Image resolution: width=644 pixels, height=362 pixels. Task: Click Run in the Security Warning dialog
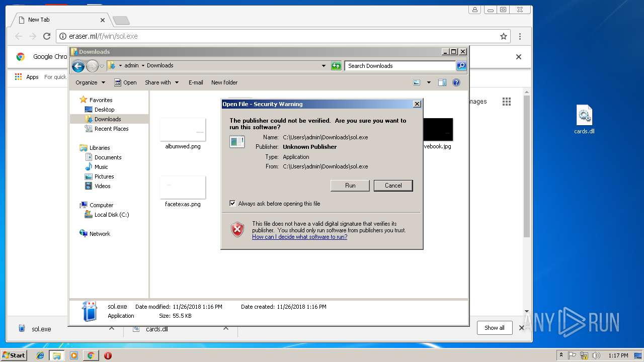pyautogui.click(x=350, y=186)
